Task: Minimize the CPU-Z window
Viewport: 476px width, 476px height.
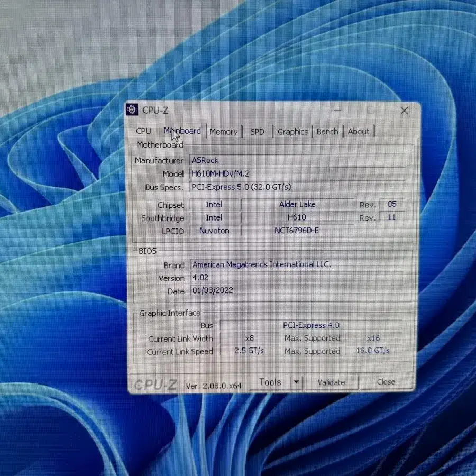Action: pyautogui.click(x=337, y=111)
